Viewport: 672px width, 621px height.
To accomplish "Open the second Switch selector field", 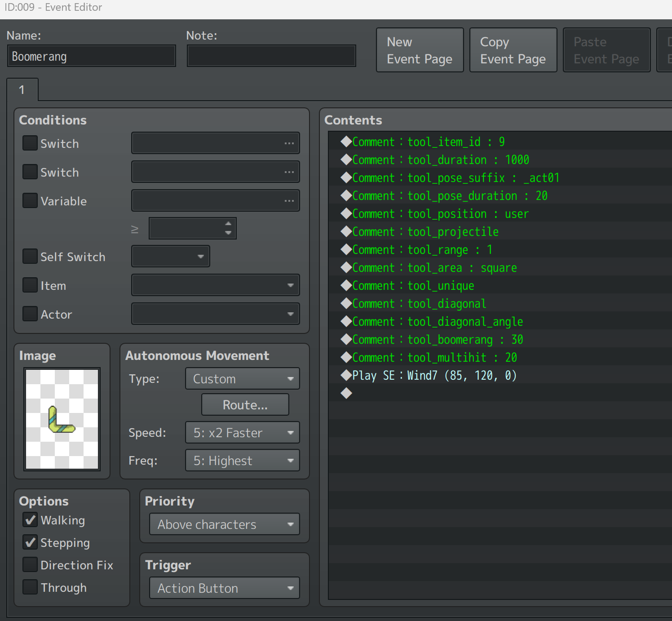I will tap(216, 172).
